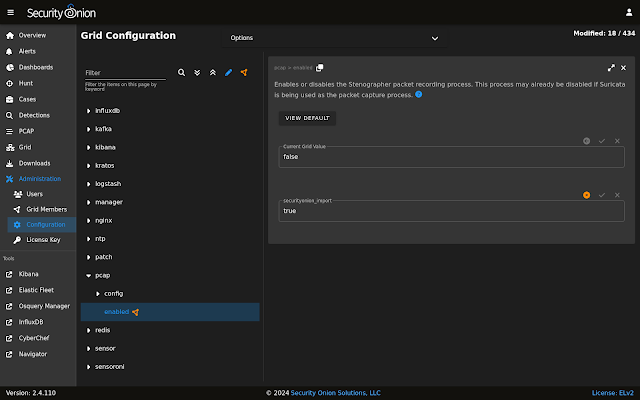
Task: Collapse the pcap tree node
Action: (x=89, y=276)
